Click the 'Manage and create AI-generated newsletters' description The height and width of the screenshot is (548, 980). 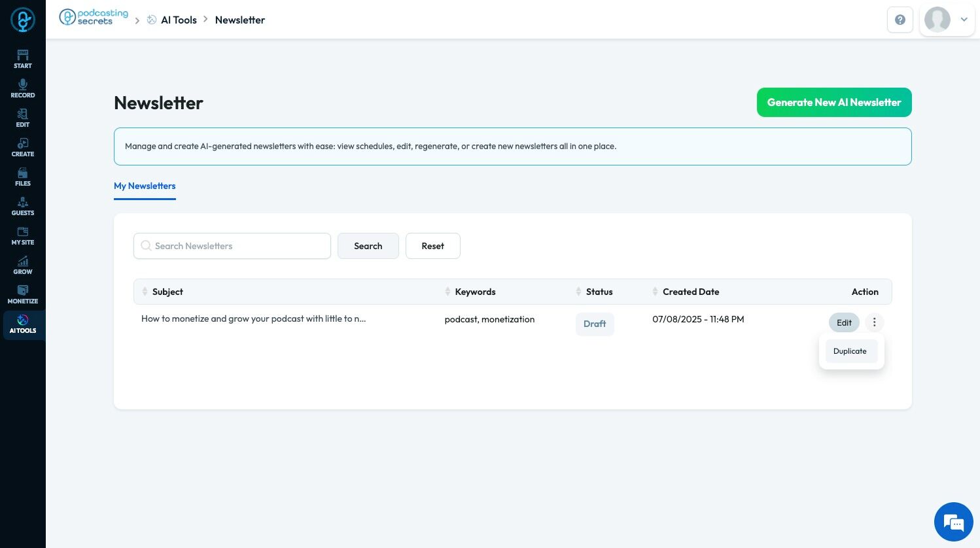point(370,146)
